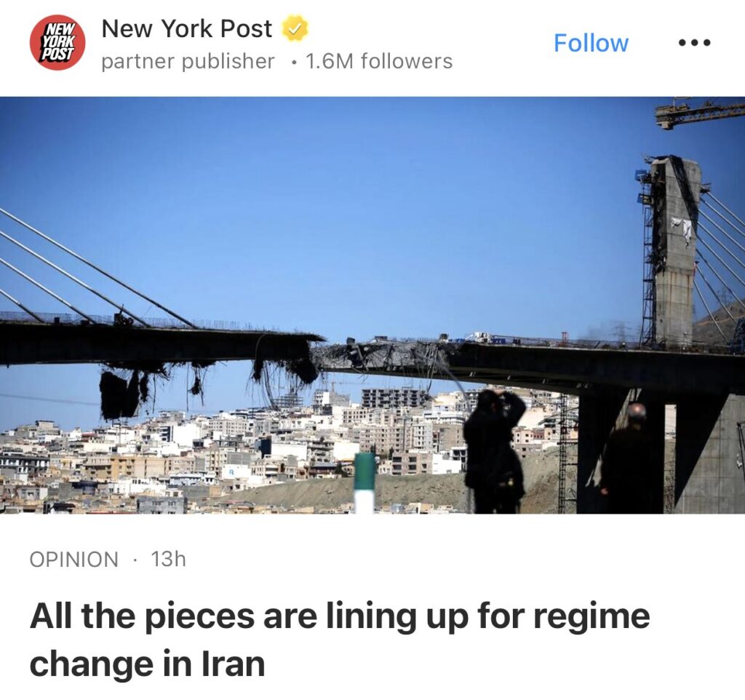This screenshot has width=745, height=700.
Task: Follow the New York Post publisher
Action: click(x=591, y=43)
